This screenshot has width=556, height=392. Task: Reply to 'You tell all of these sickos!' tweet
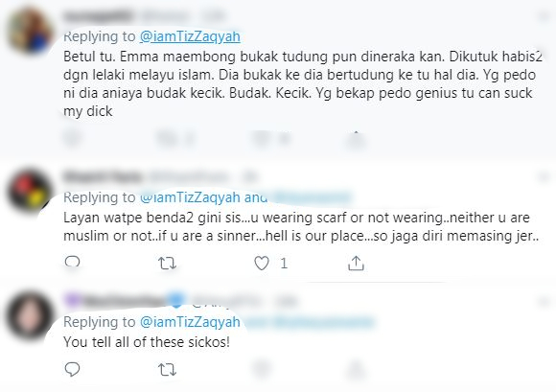(x=72, y=369)
